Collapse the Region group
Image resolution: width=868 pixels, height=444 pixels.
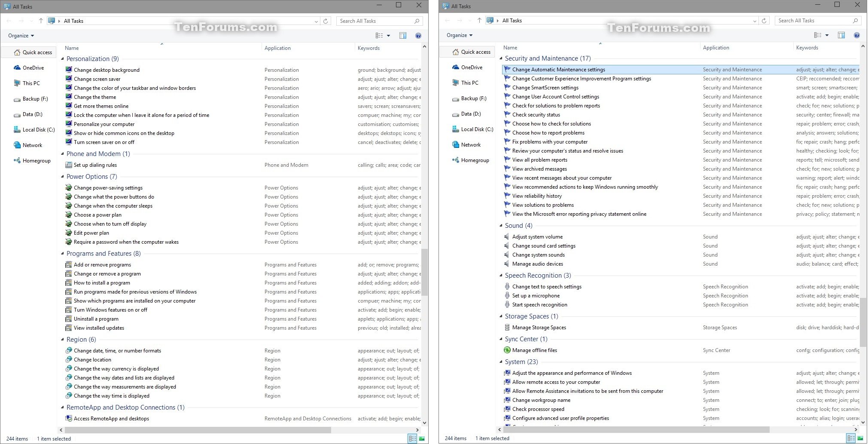point(63,340)
